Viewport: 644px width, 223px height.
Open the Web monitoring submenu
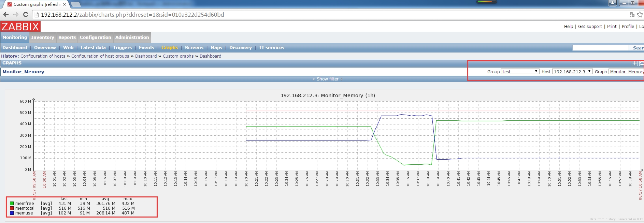coord(68,48)
